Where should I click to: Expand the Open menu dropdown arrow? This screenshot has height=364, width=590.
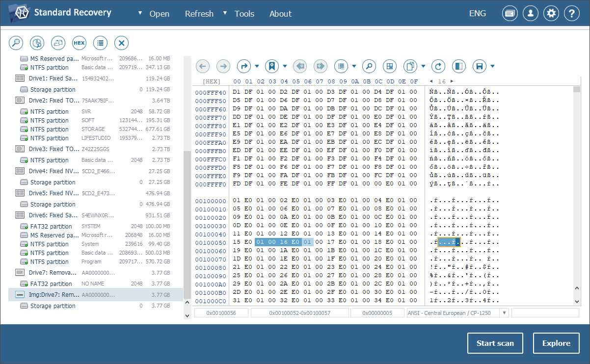(x=140, y=13)
